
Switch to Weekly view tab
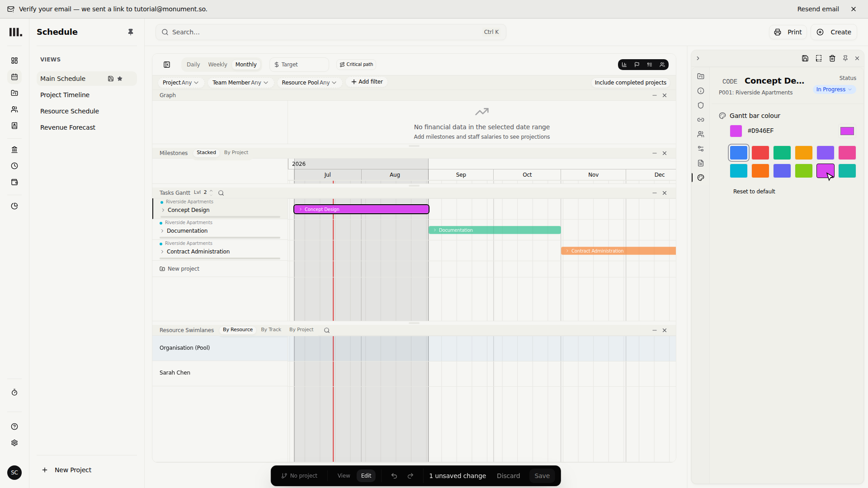pyautogui.click(x=217, y=65)
